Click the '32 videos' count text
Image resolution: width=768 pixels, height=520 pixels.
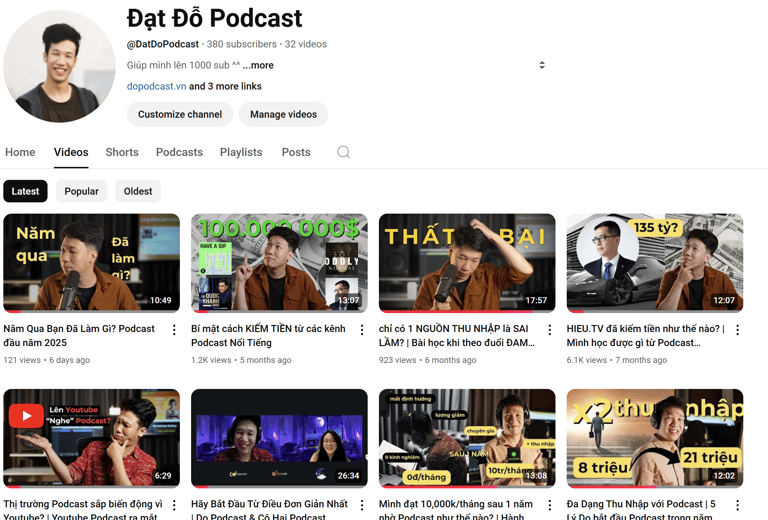(306, 44)
